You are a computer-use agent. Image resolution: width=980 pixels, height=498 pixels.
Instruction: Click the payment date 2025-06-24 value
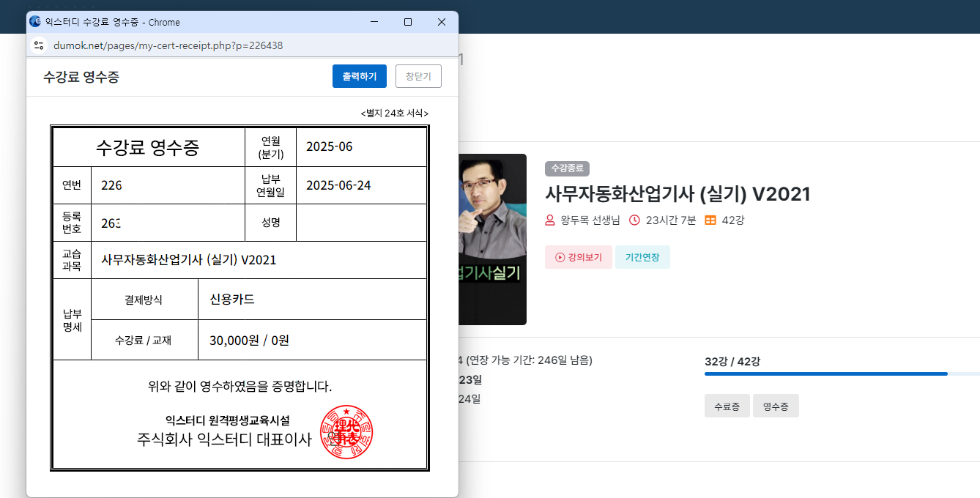pyautogui.click(x=338, y=185)
